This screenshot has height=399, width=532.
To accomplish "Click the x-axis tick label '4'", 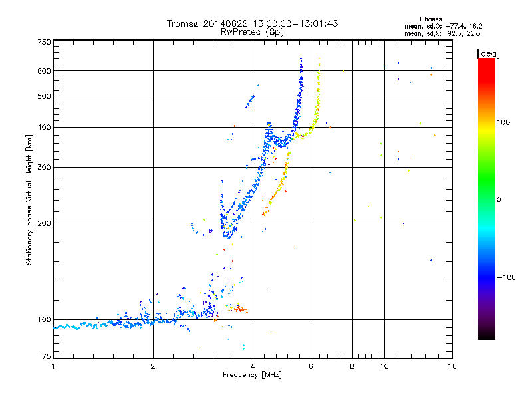I will coord(253,366).
